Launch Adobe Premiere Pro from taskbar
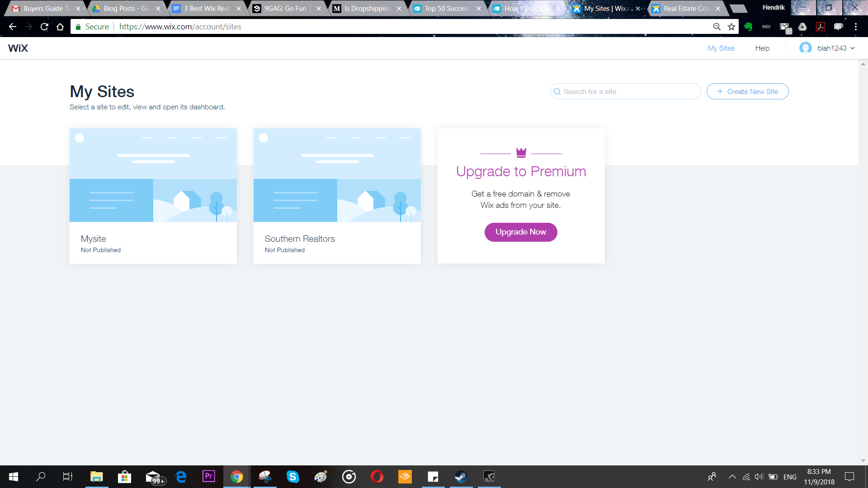The height and width of the screenshot is (488, 868). (208, 477)
